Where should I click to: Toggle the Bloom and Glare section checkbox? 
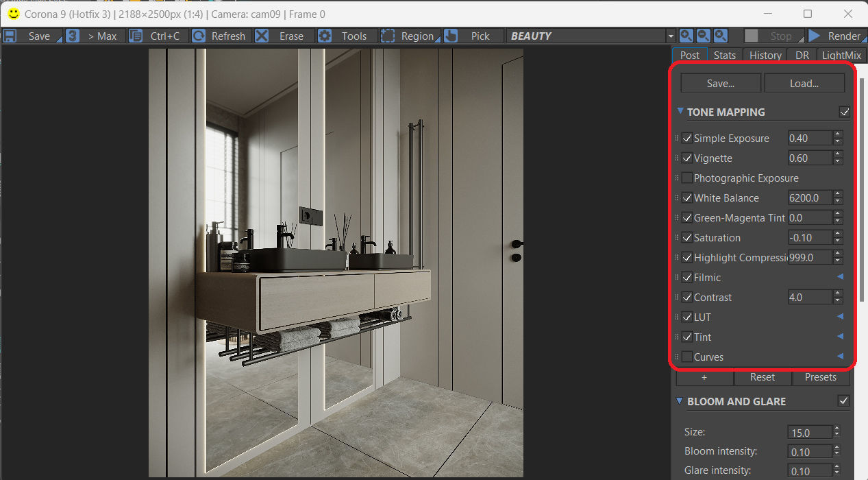[x=844, y=401]
